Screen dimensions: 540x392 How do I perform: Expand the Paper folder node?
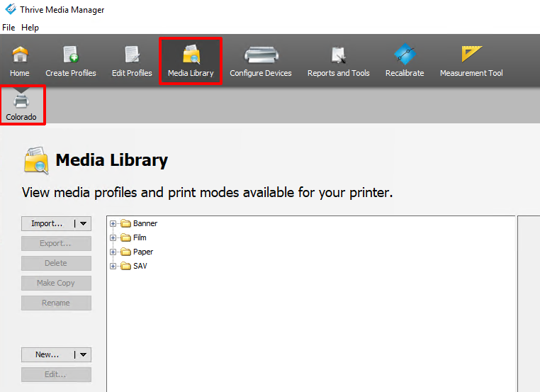click(113, 252)
